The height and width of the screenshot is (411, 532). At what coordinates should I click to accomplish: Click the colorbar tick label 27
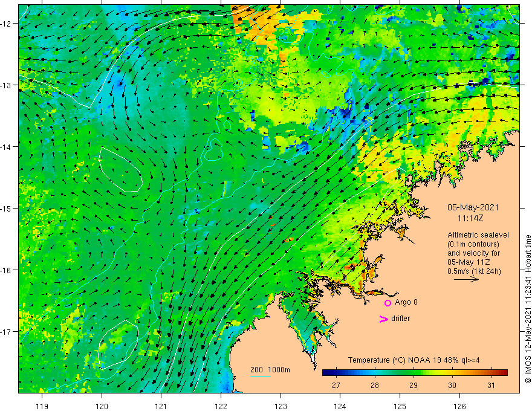coord(336,385)
